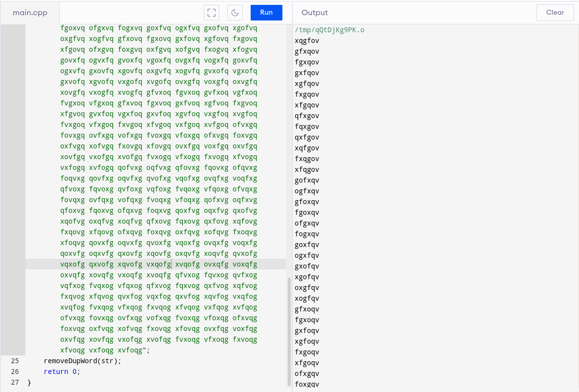Click the fullscreen expand icon
This screenshot has height=392, width=579.
pos(212,13)
